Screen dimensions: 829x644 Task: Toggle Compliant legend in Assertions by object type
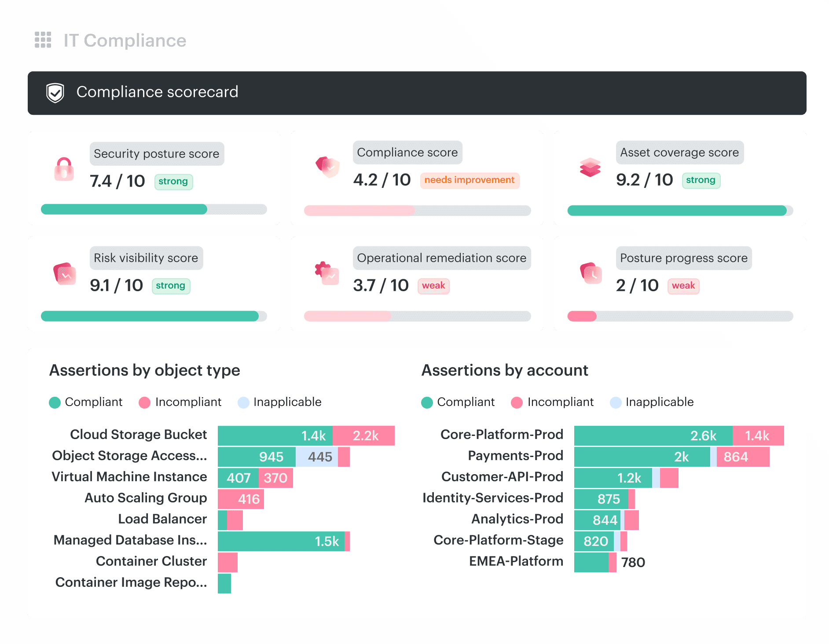(x=86, y=402)
